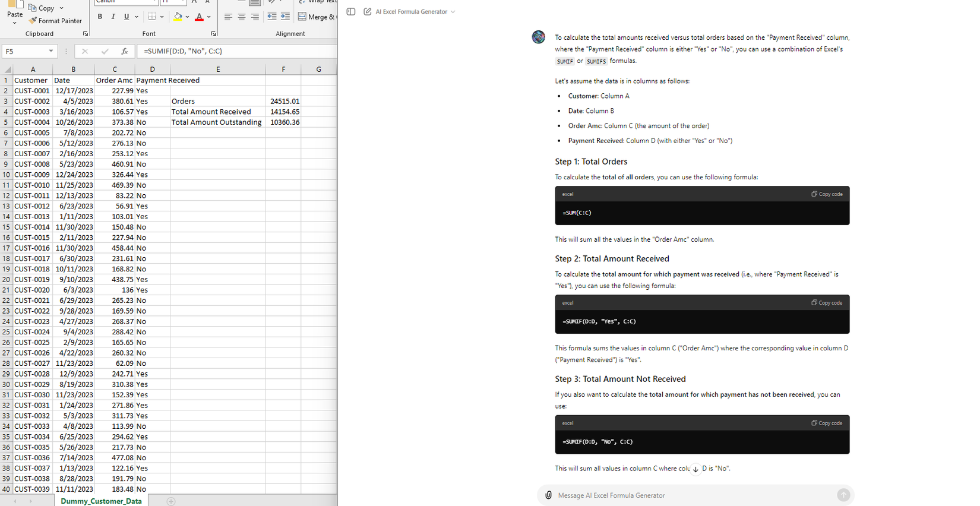Open the Name Box dropdown
980x506 pixels.
(x=51, y=51)
